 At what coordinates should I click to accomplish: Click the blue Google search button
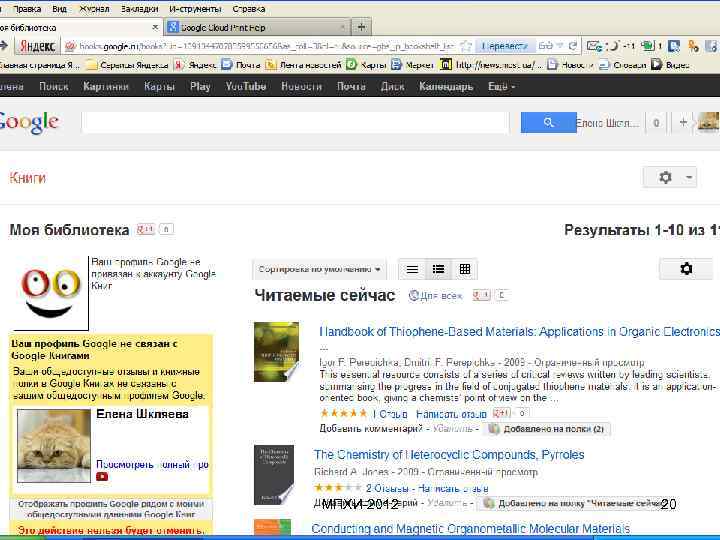point(548,123)
